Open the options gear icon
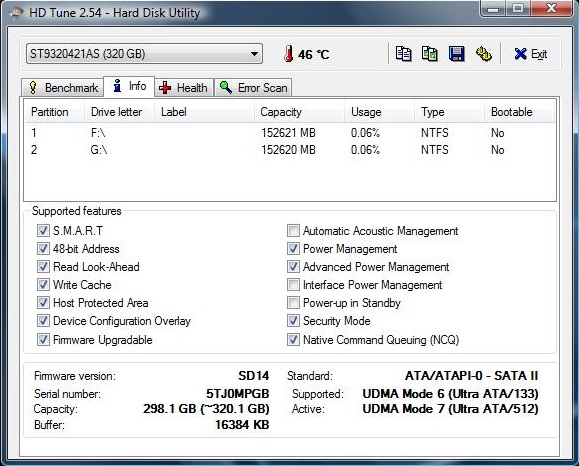 [x=484, y=54]
